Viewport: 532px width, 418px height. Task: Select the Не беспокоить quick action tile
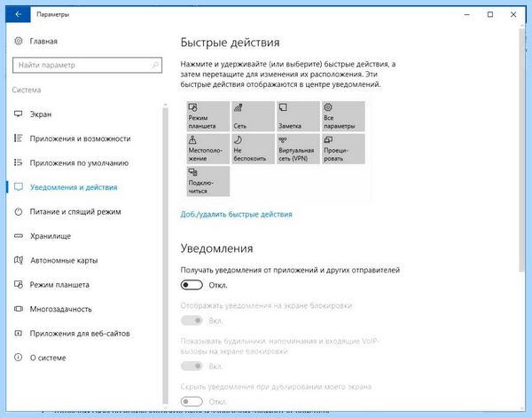click(253, 149)
